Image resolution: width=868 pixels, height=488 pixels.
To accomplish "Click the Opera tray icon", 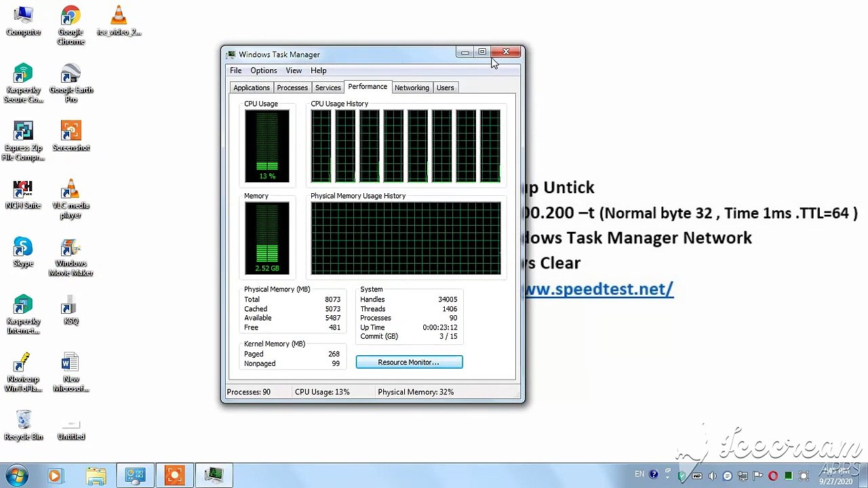I will [x=772, y=476].
